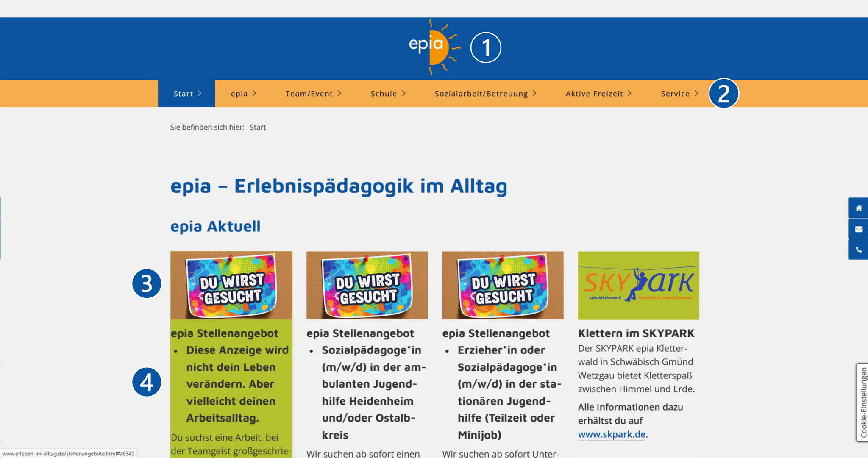The image size is (868, 458).
Task: Expand the epia navigation menu
Action: tap(243, 94)
